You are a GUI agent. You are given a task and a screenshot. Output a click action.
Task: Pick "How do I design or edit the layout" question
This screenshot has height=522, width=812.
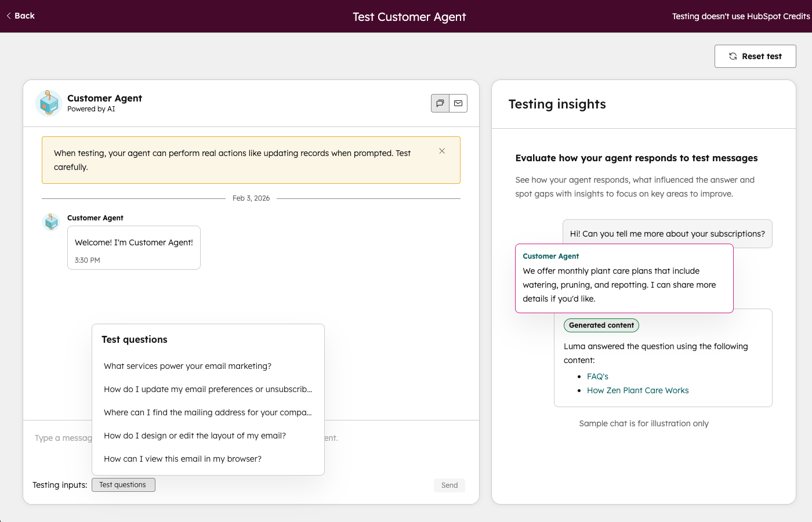[194, 436]
